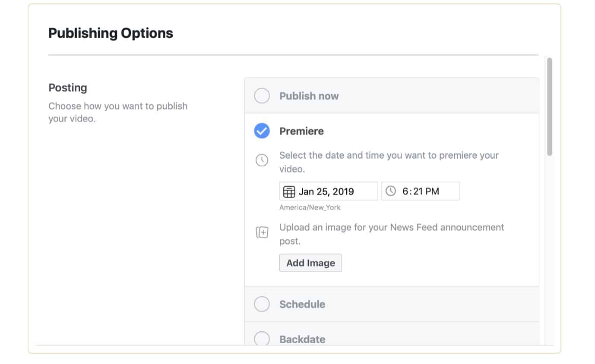Select the Publish now radio circle
The height and width of the screenshot is (364, 595).
[262, 96]
